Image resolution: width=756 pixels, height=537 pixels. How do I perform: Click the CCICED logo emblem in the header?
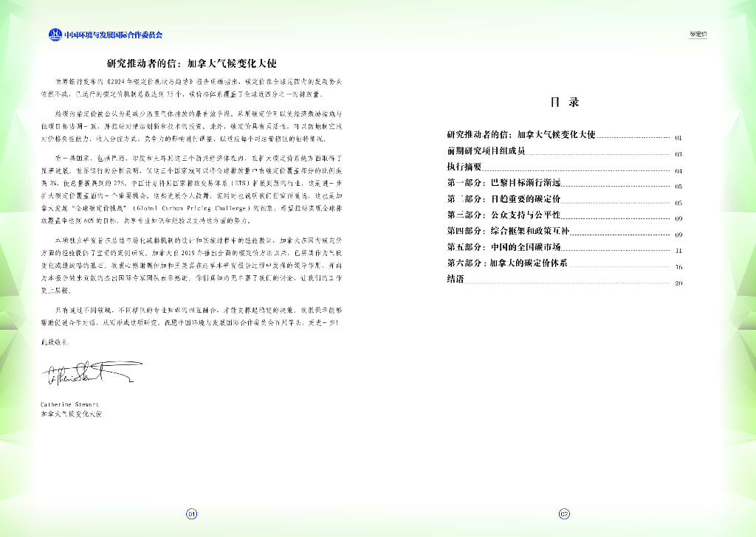[55, 35]
